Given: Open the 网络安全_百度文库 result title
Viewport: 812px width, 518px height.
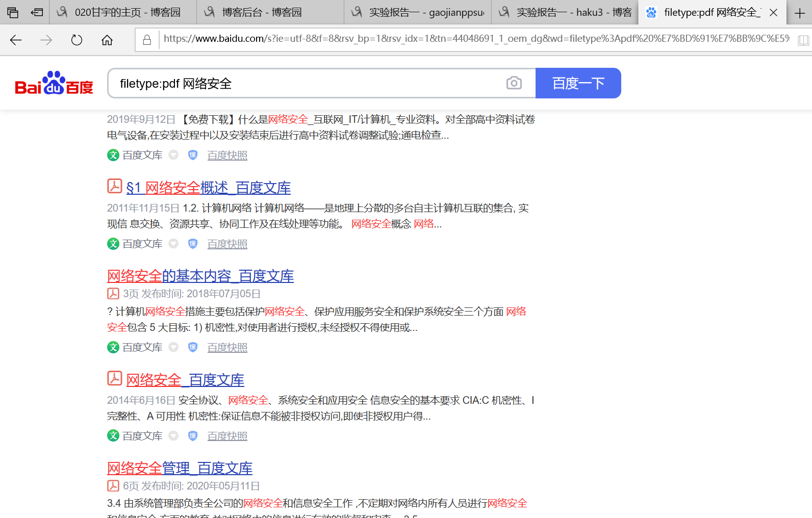Looking at the screenshot, I should coord(185,380).
